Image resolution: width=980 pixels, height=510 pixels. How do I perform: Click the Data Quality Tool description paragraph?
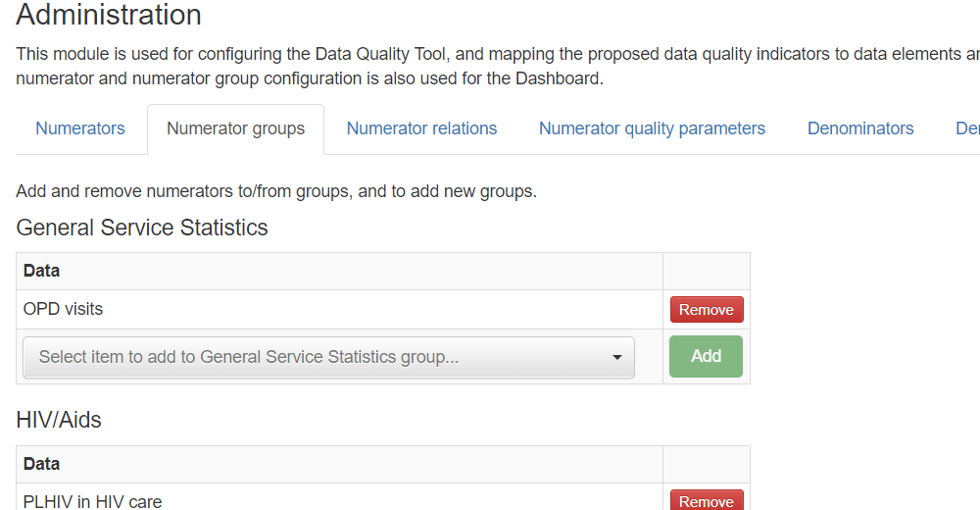498,67
